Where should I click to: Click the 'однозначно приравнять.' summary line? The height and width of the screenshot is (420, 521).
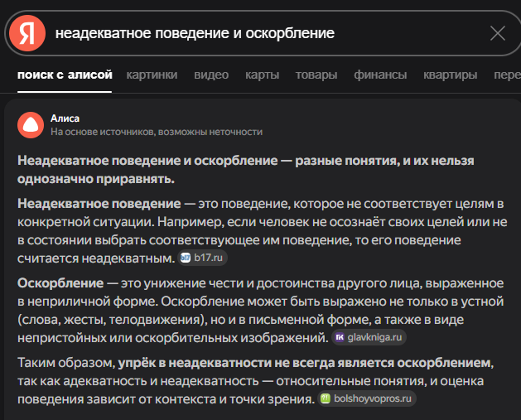(x=96, y=179)
